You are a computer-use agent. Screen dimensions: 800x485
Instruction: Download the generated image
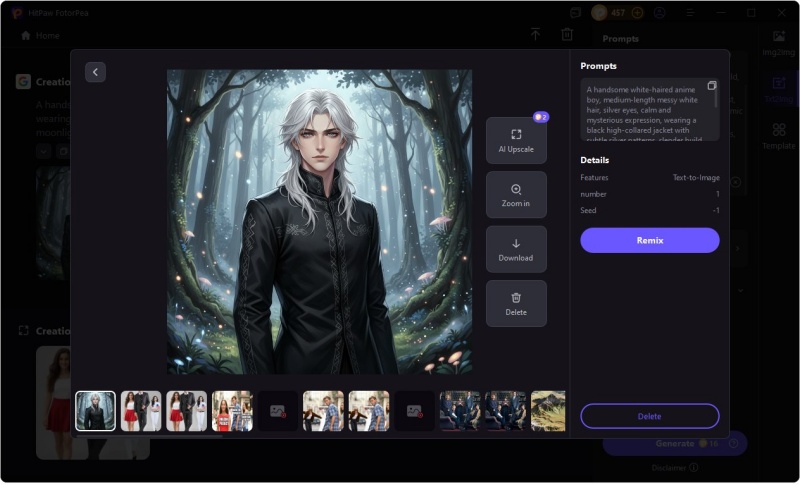tap(516, 249)
